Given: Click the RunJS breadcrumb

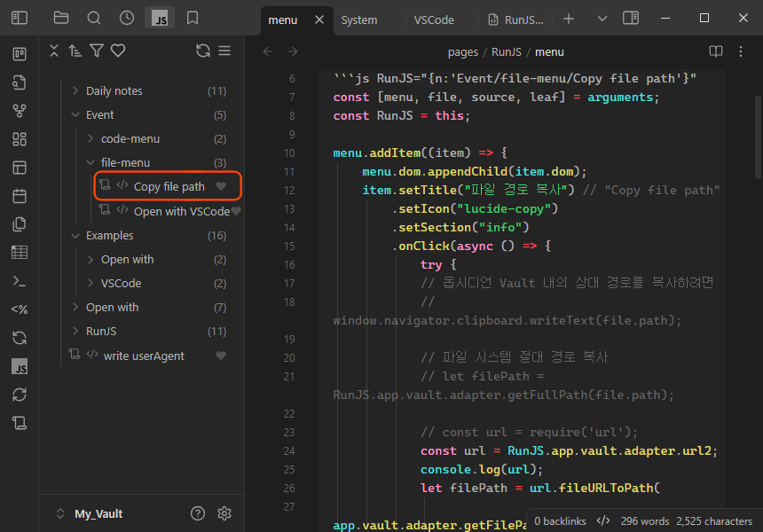Looking at the screenshot, I should tap(506, 52).
